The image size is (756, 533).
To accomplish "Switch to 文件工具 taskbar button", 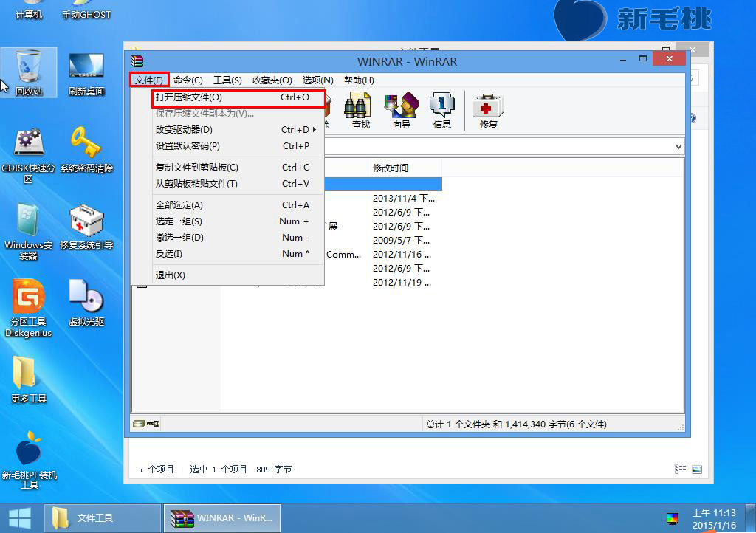I will point(102,518).
